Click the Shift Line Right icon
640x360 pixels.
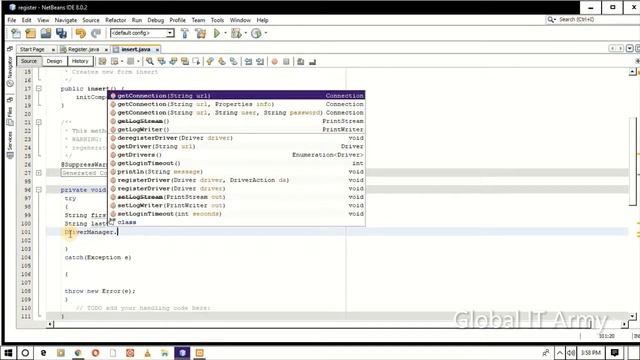pyautogui.click(x=260, y=62)
